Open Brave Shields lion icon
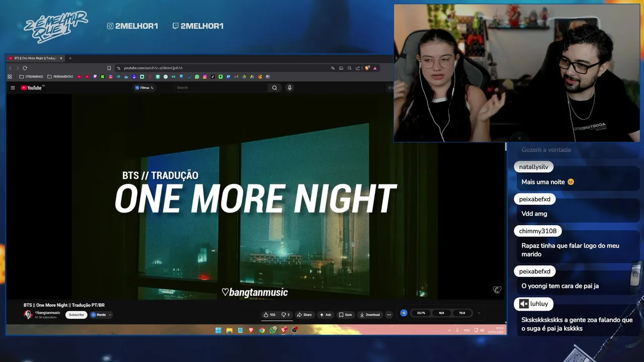The height and width of the screenshot is (362, 644). (x=367, y=68)
